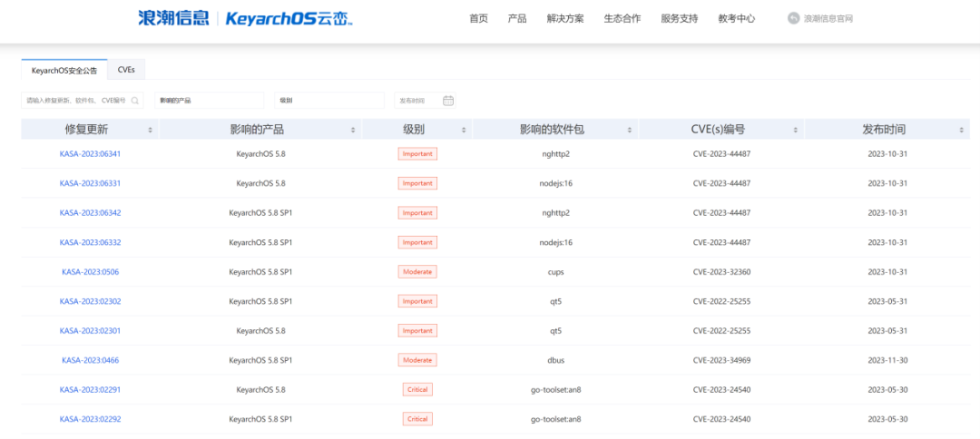Open 产品 in the top navigation
This screenshot has width=980, height=439.
click(517, 18)
